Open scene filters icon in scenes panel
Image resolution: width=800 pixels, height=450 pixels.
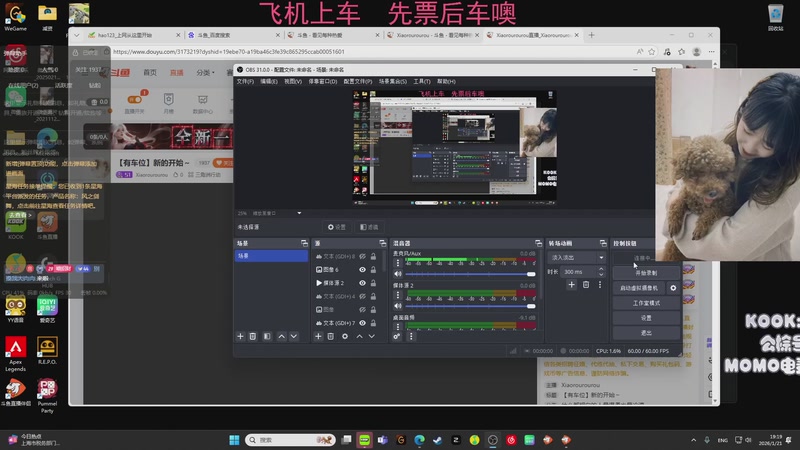(x=267, y=336)
